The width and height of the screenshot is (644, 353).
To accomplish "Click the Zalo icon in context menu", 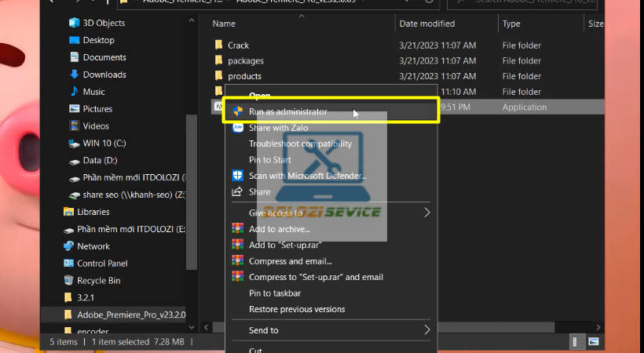I will tap(236, 128).
